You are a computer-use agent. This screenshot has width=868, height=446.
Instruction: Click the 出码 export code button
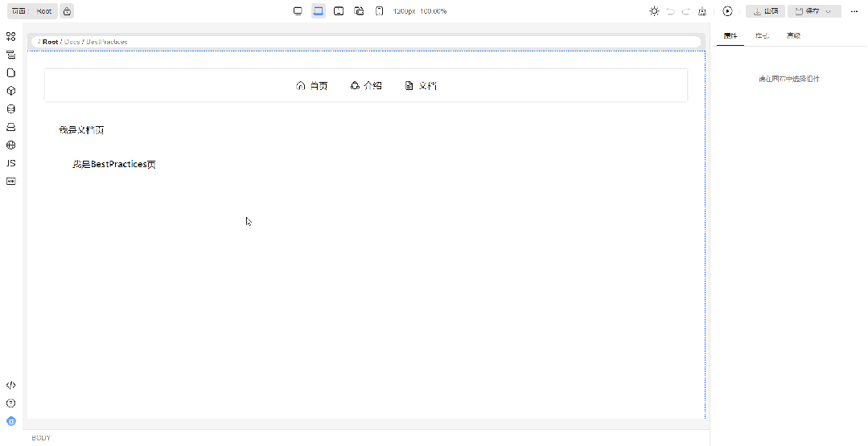(x=765, y=11)
